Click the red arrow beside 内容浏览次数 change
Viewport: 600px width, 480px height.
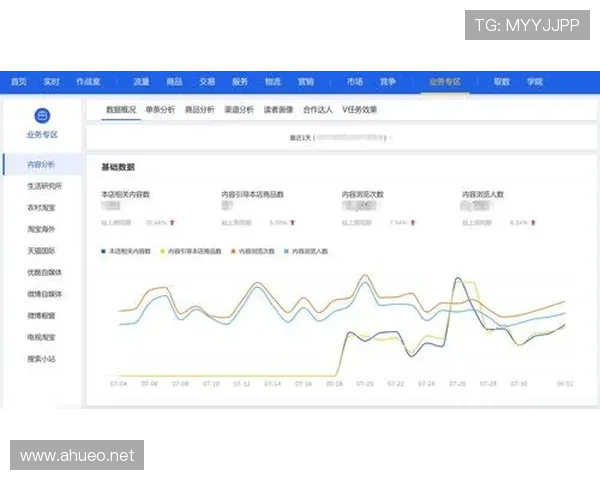click(x=413, y=222)
